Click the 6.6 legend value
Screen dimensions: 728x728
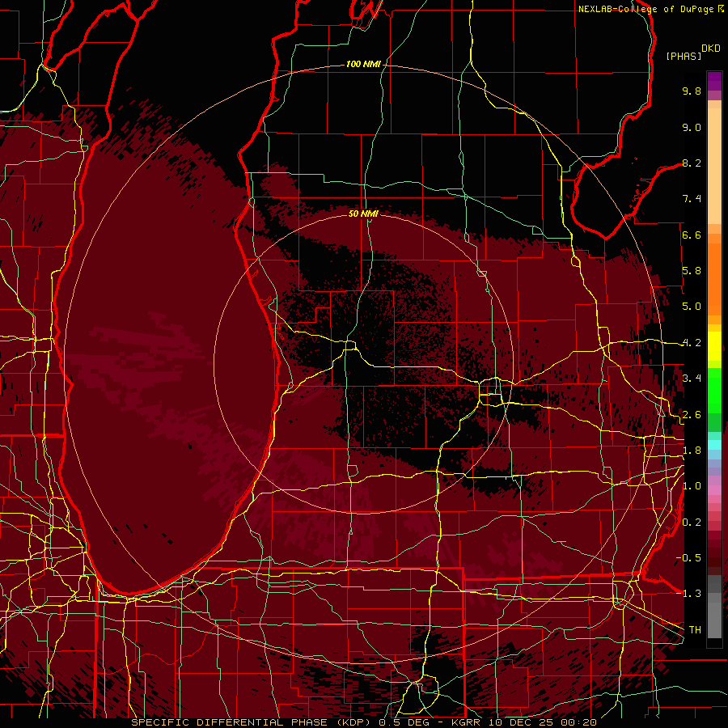692,235
